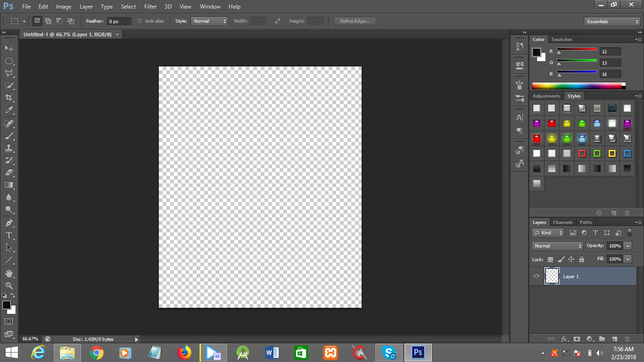
Task: Toggle Quick Mask mode
Action: (x=9, y=321)
